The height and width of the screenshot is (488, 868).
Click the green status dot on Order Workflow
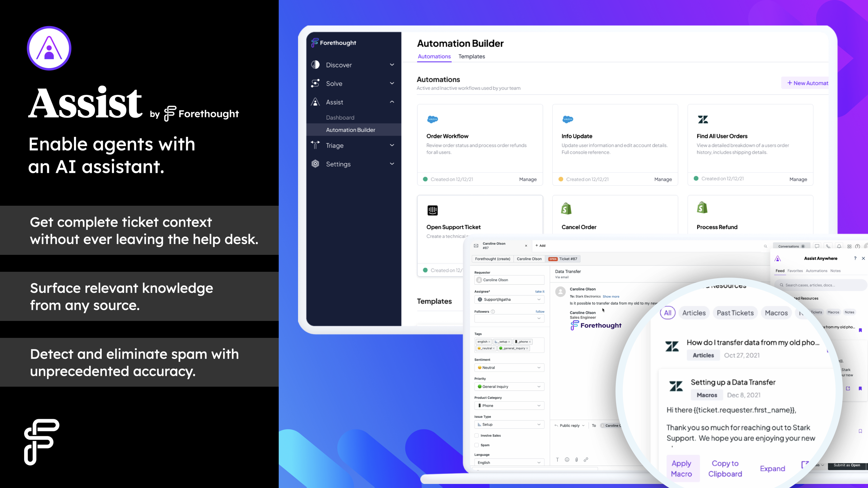[x=425, y=179]
